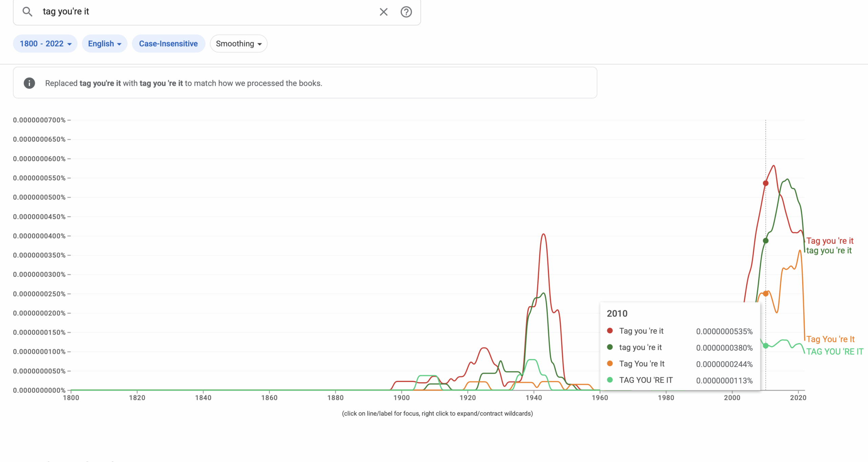
Task: Expand the English corpus dropdown
Action: click(104, 44)
